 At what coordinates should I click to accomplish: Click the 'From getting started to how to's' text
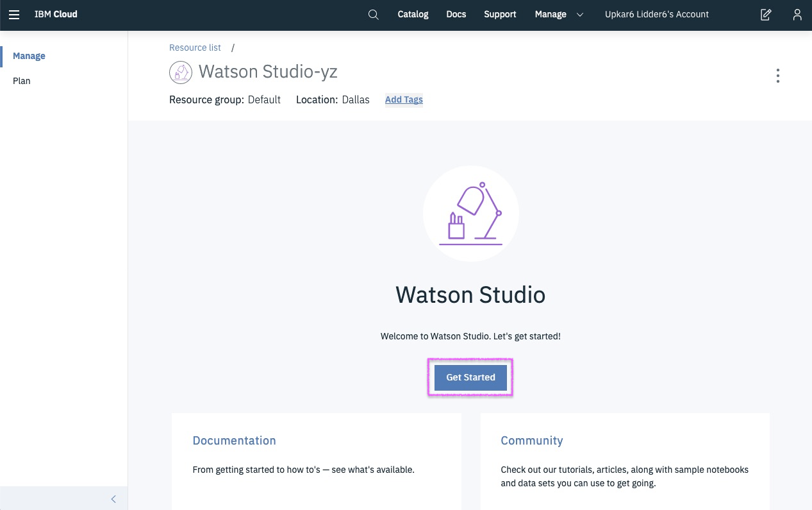click(304, 470)
